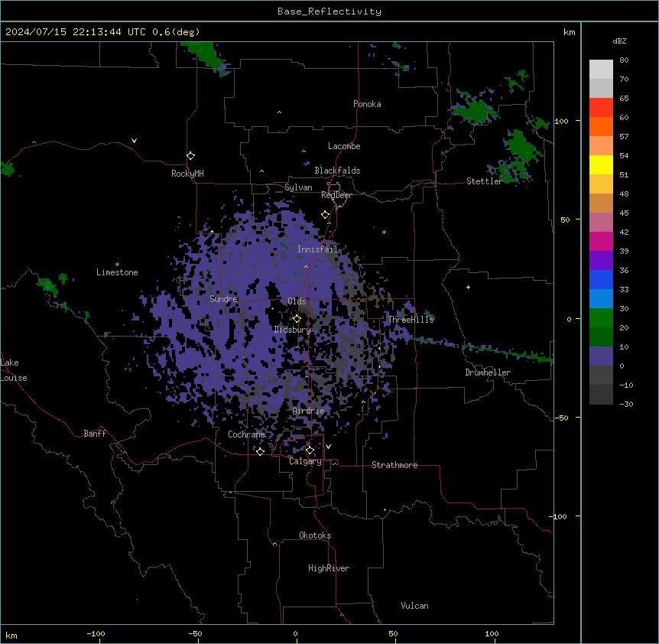Select the bright yellow 51–54 dBZ swatch
Screen dimensions: 659x644
point(601,164)
